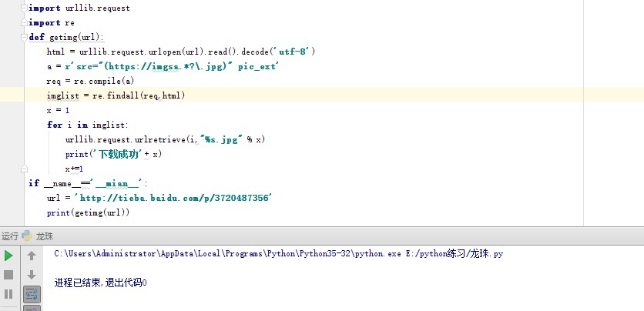Viewport: 644px width, 311px height.
Task: Toggle soft-wrap in the run console
Action: point(32,293)
